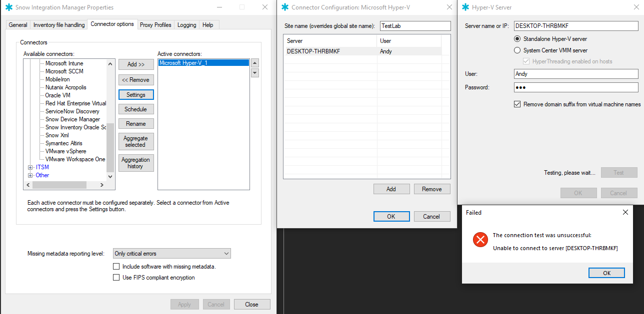Expand the ITSM connector group

coord(30,167)
